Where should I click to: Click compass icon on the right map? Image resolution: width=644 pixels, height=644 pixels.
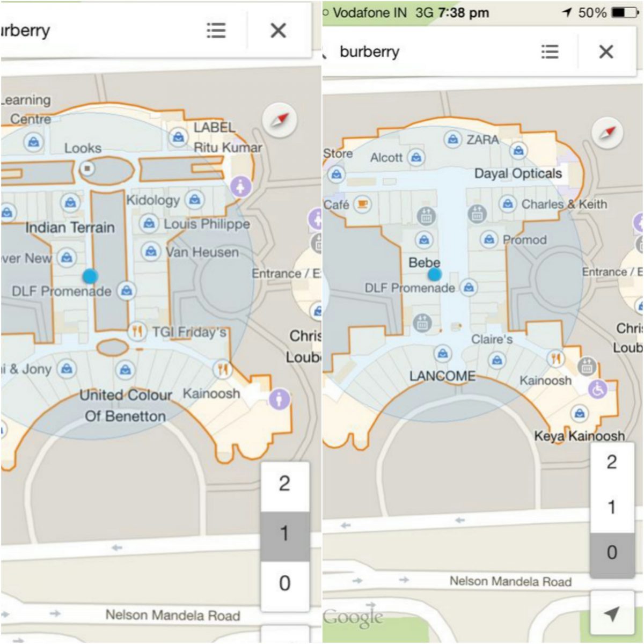pyautogui.click(x=608, y=133)
